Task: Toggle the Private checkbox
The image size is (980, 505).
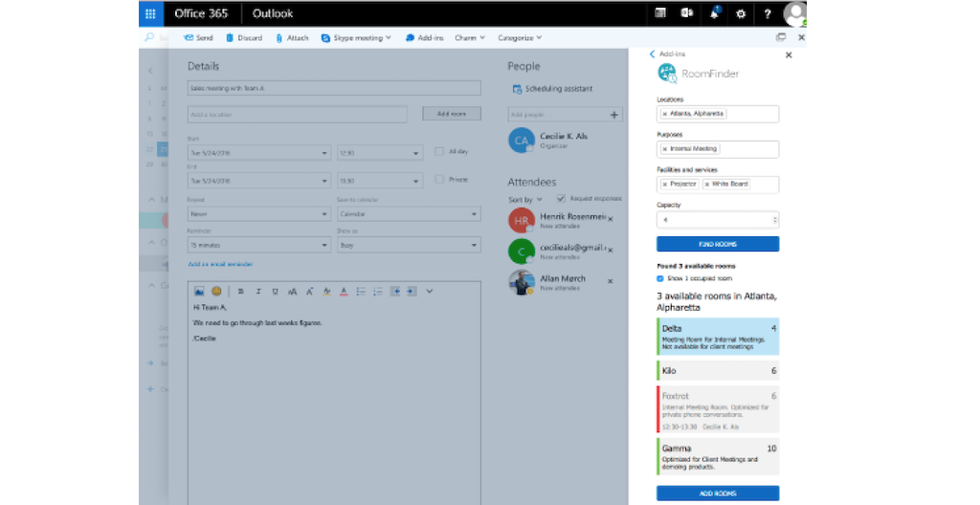Action: (x=438, y=180)
